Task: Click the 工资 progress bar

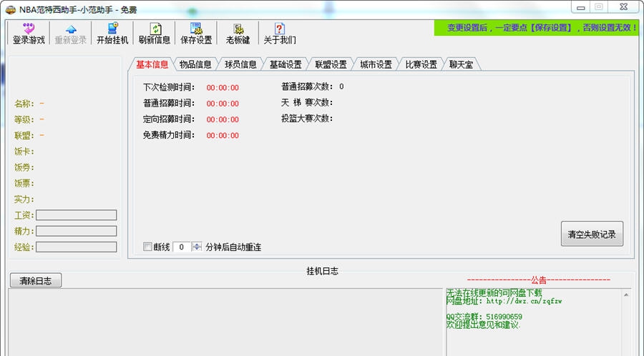Action: point(77,215)
